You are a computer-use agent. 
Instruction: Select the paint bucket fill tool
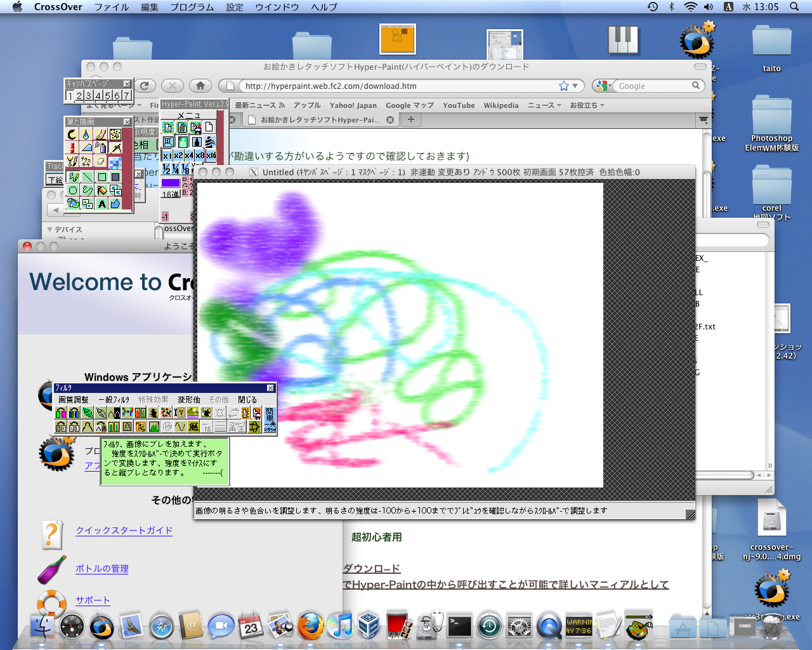[101, 190]
